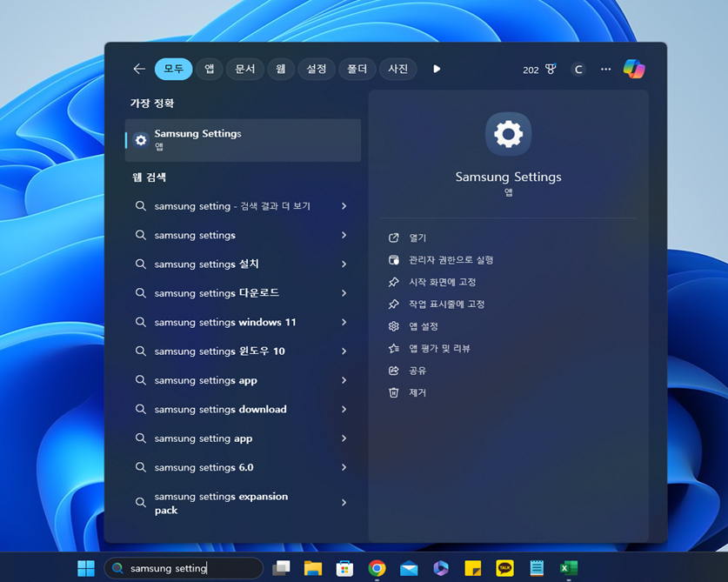Open Sticky Notes from the taskbar
The height and width of the screenshot is (582, 728).
pyautogui.click(x=472, y=568)
